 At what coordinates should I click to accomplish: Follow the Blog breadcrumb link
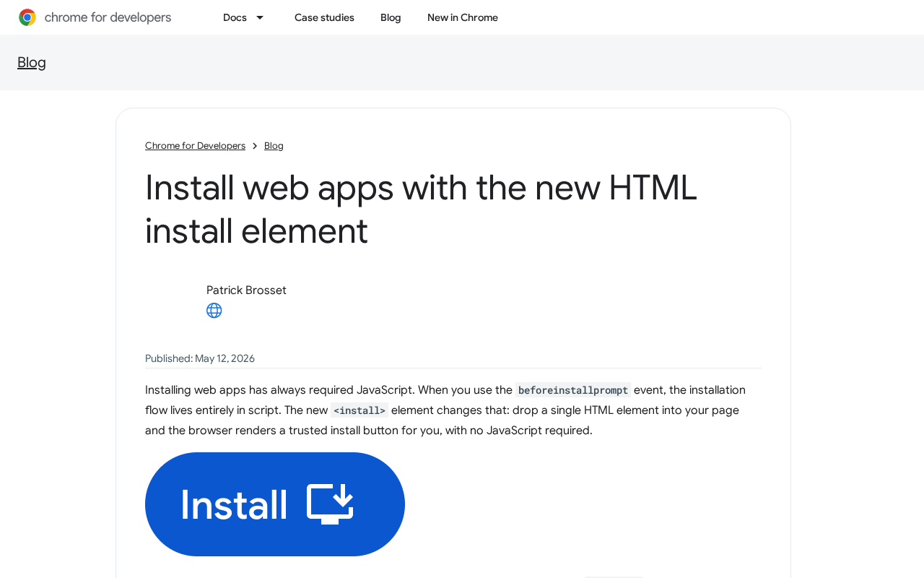click(274, 146)
